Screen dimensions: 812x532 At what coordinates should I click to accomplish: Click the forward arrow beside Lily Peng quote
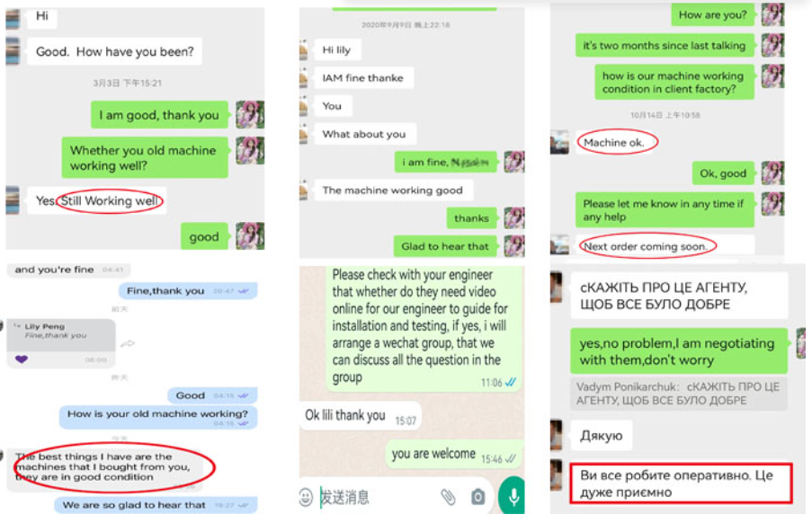tap(128, 343)
